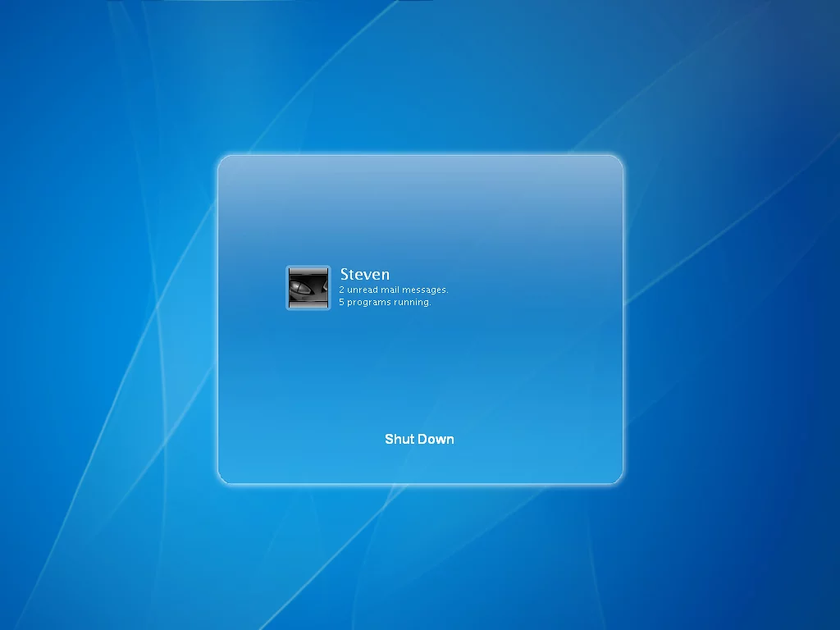Click the '2 unread mail messages' text
Screen dimensions: 840x630
pos(394,290)
